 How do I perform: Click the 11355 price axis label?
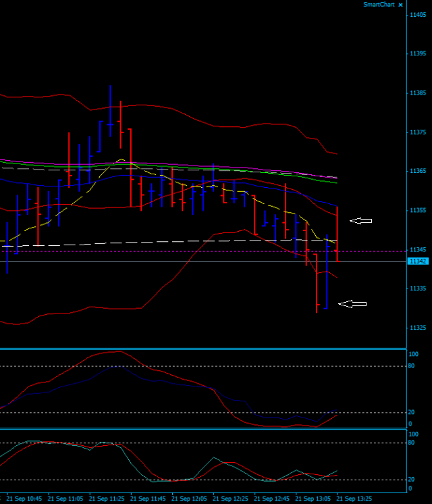point(418,210)
